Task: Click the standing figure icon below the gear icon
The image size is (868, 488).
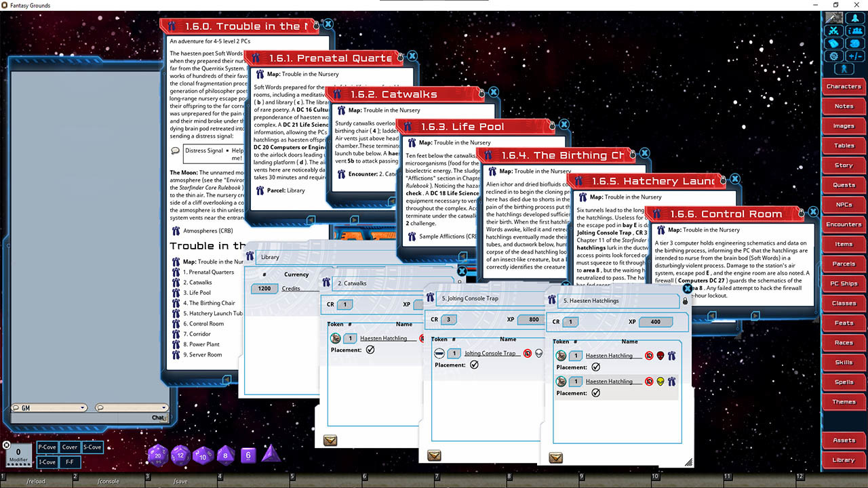Action: 845,68
